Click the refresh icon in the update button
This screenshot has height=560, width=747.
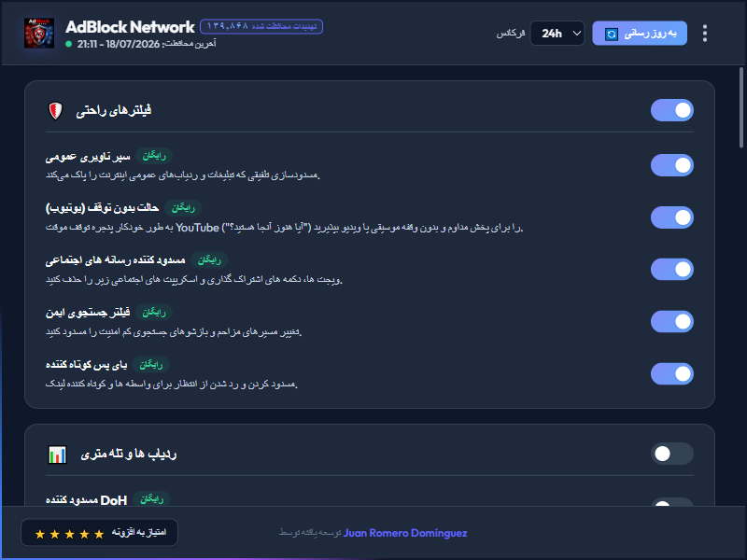[612, 34]
